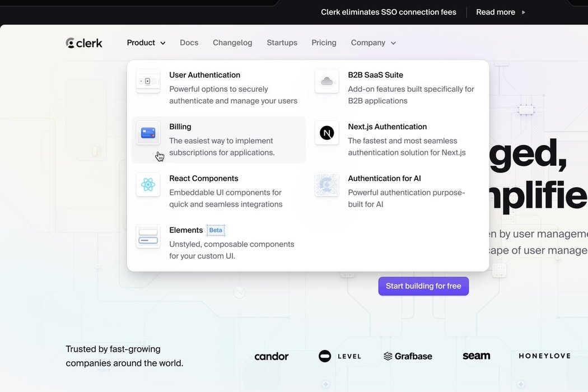Click the candor company logo
The height and width of the screenshot is (392, 588).
[272, 356]
